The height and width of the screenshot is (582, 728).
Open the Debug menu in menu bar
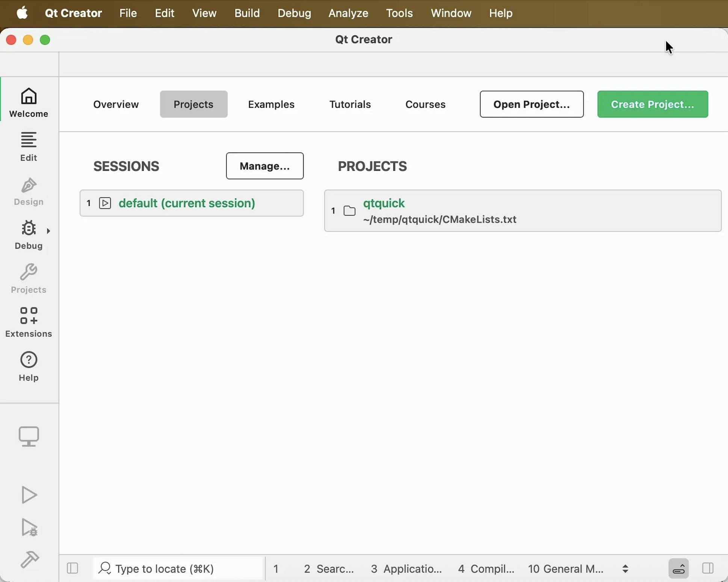(295, 14)
